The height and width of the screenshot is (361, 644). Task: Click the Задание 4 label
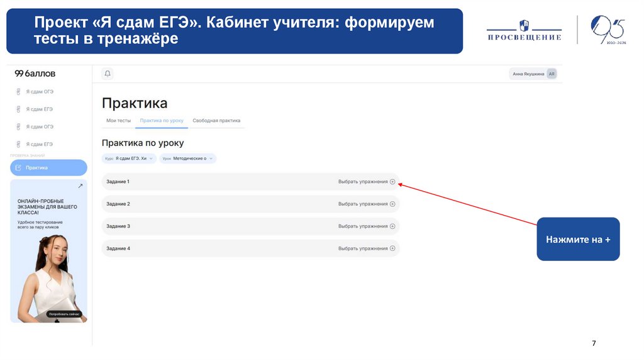click(x=118, y=248)
